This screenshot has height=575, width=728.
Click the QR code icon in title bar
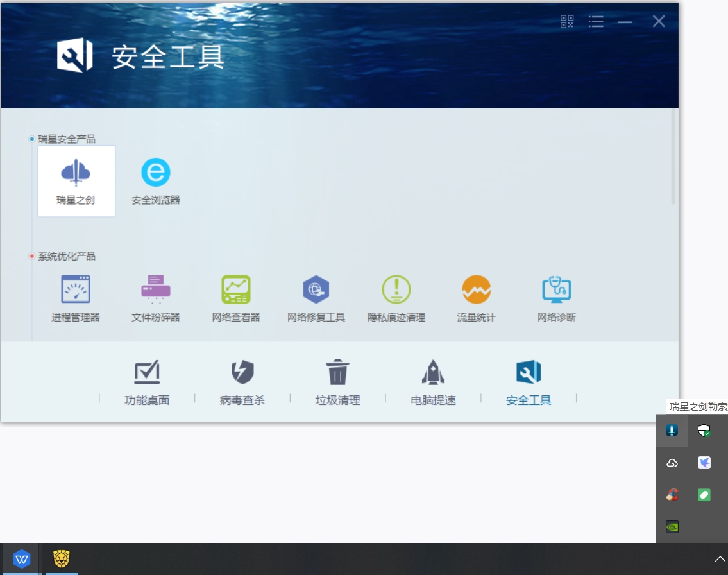click(567, 21)
